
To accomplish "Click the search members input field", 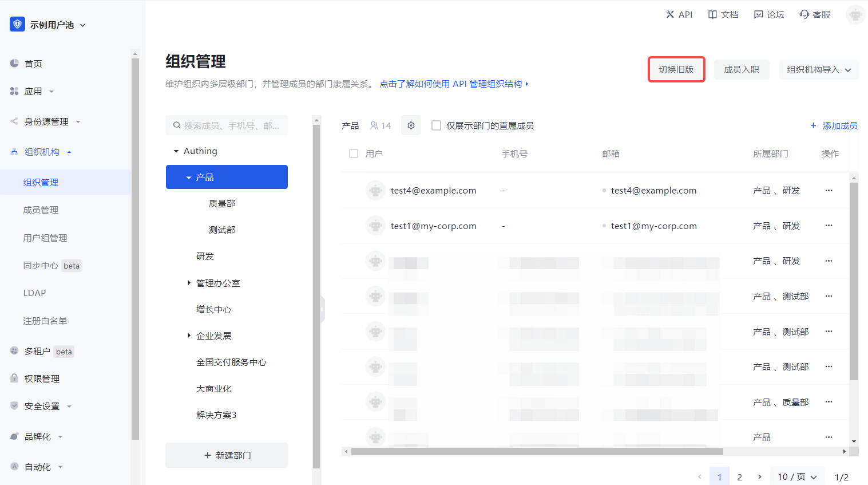I will coord(232,125).
